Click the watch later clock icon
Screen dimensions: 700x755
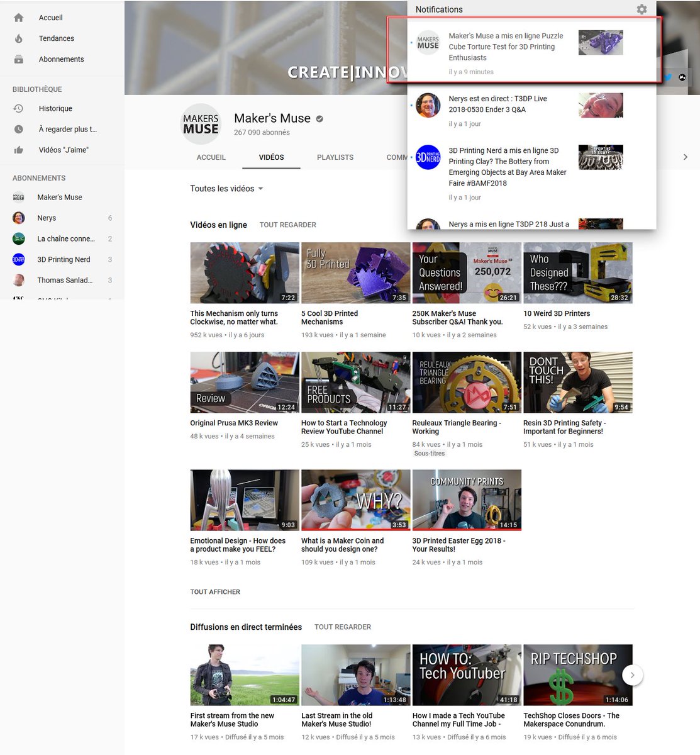tap(18, 129)
